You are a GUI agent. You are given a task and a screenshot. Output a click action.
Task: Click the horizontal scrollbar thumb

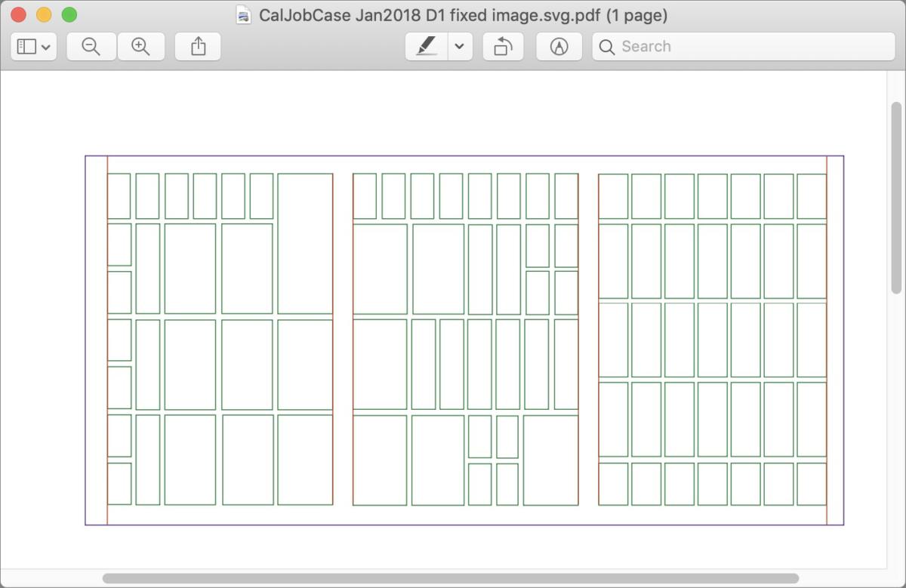click(x=451, y=579)
